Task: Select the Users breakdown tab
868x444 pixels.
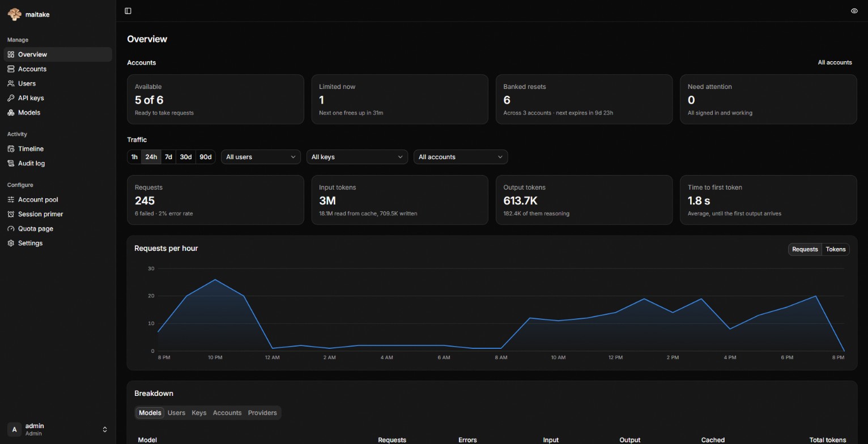Action: tap(176, 413)
